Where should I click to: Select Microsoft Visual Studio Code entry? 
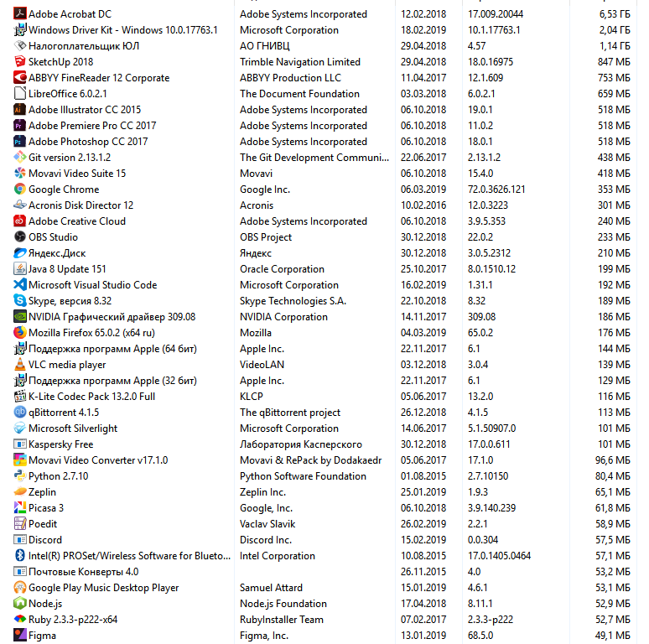(92, 285)
